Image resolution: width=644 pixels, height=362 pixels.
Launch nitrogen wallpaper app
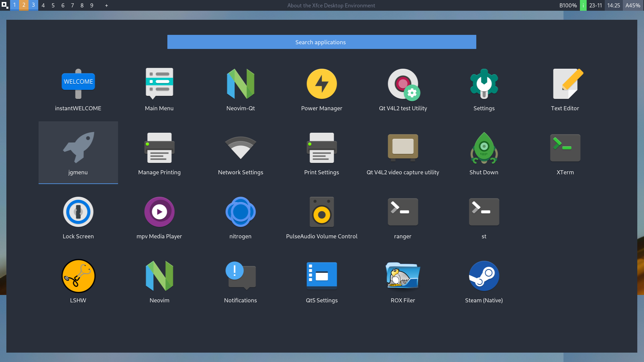pyautogui.click(x=240, y=212)
